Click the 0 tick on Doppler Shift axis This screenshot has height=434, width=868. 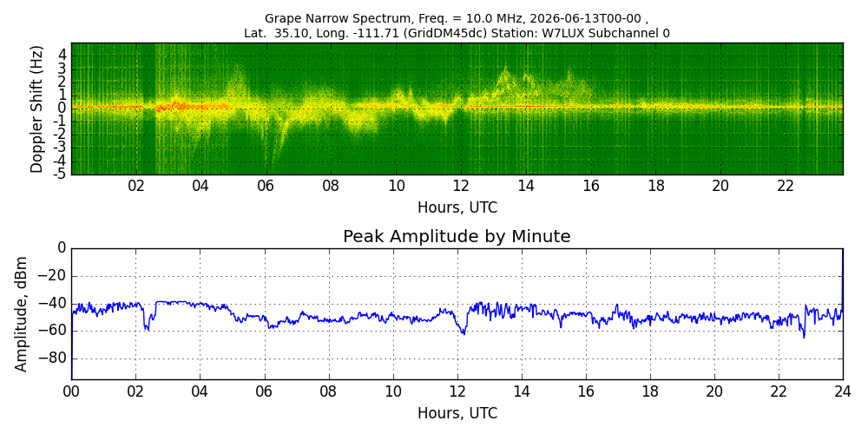point(63,108)
